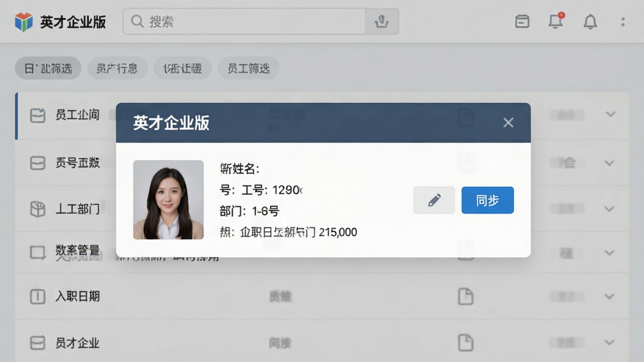This screenshot has width=644, height=362.
Task: Expand the first row chevron
Action: [610, 114]
